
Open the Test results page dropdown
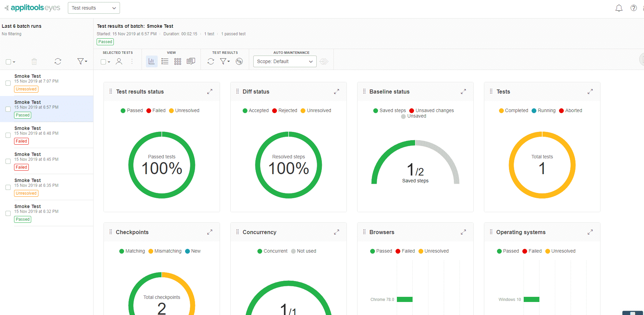coord(94,8)
